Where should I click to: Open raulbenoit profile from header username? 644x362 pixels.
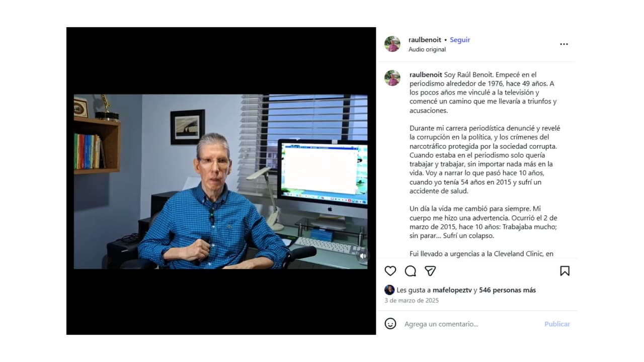click(425, 40)
